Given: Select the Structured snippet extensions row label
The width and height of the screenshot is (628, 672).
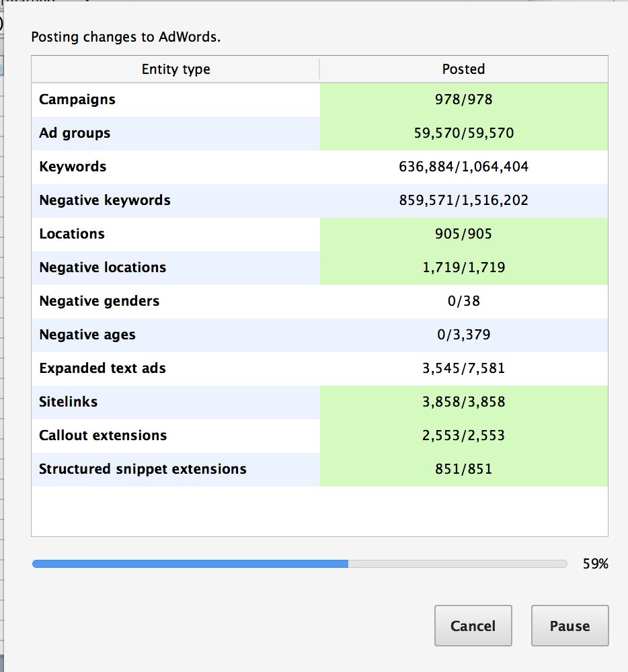Looking at the screenshot, I should 143,469.
